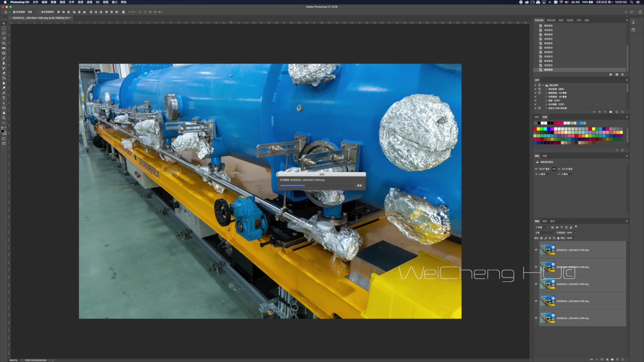
Task: Select the Horizontal Type tool
Action: [4, 98]
